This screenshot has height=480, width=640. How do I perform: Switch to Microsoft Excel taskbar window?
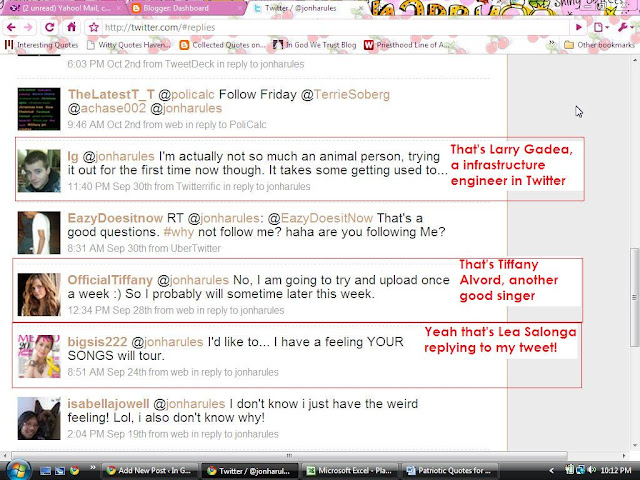pos(350,471)
